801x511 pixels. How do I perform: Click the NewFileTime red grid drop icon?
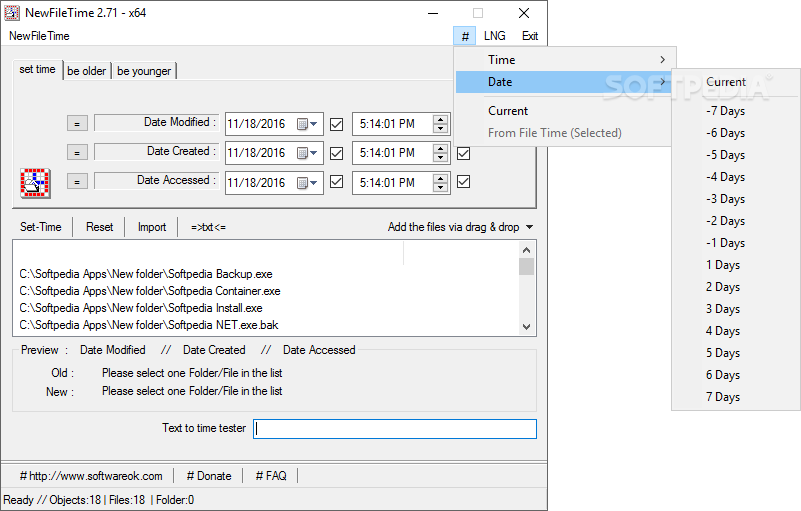(35, 183)
